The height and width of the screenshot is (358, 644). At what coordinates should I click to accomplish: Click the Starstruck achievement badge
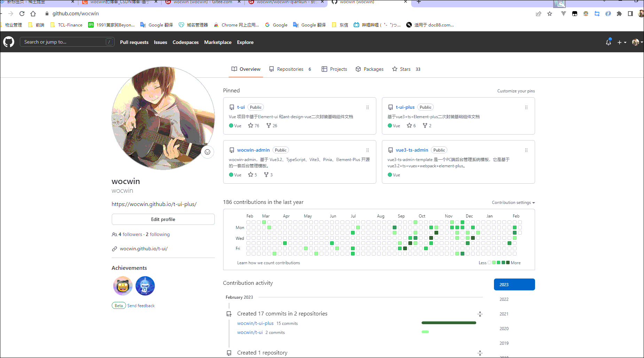123,286
